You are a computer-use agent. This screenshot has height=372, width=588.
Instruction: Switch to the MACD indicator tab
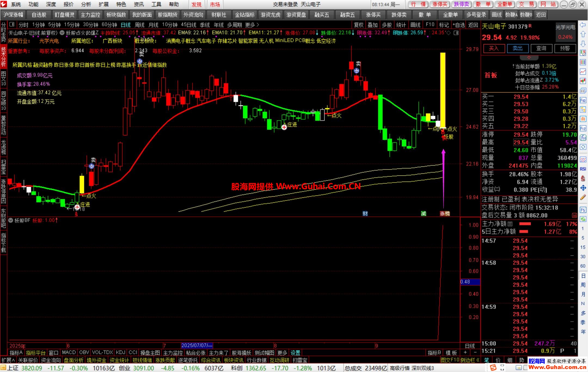point(69,352)
